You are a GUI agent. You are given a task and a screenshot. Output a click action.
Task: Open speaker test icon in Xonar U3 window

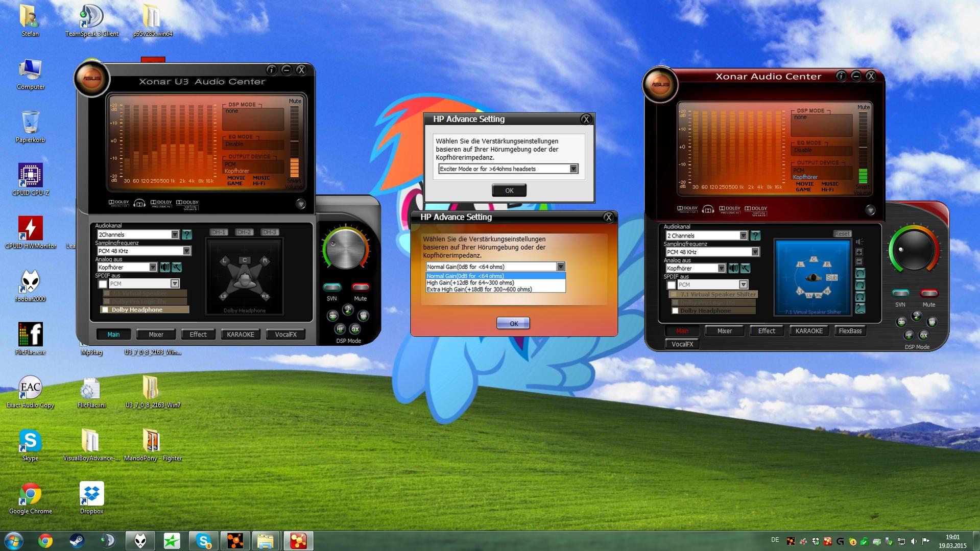164,267
